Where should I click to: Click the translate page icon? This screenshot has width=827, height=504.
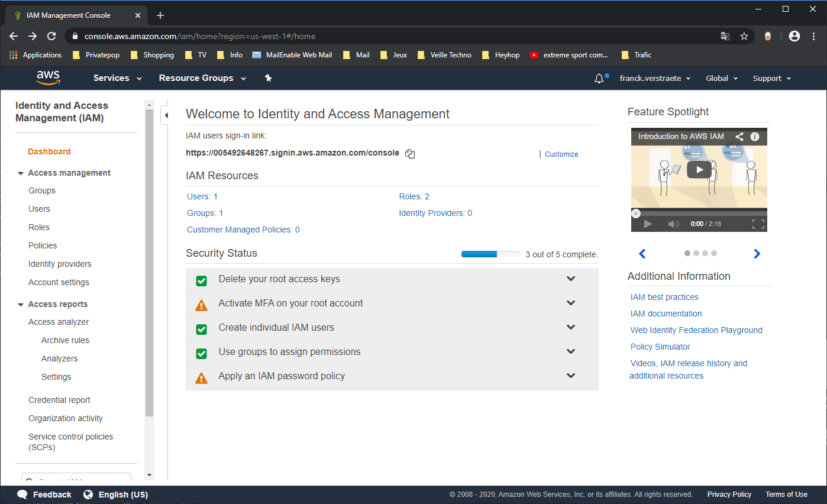[725, 36]
